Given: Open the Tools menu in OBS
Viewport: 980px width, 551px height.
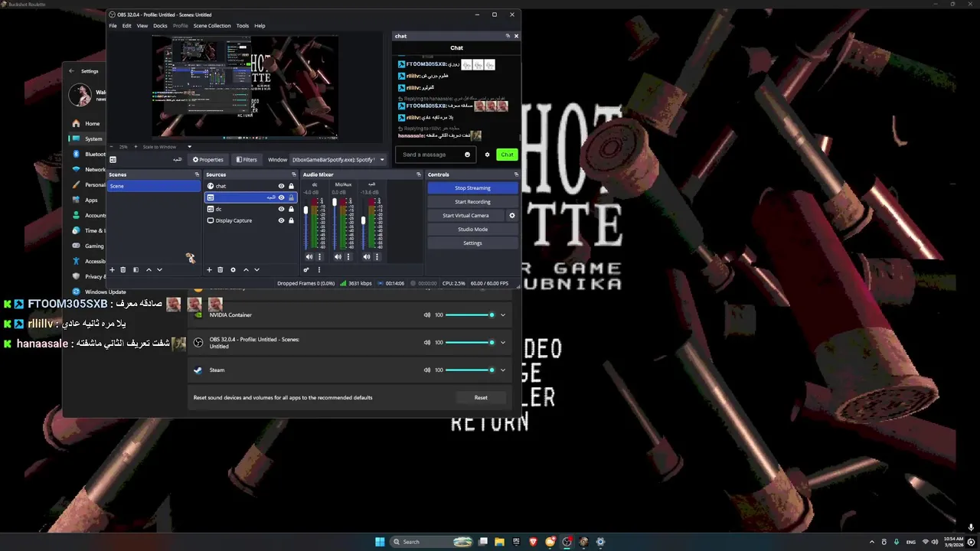Looking at the screenshot, I should pos(243,26).
